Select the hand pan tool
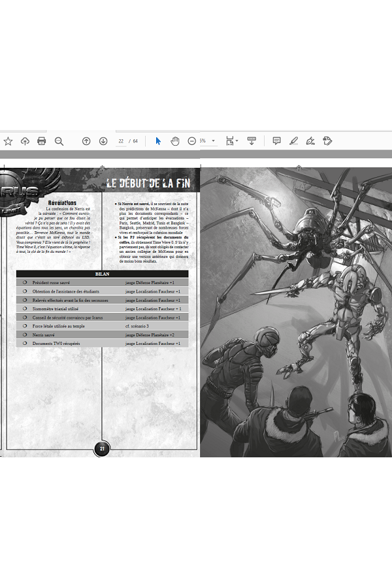This screenshot has height=588, width=392. (175, 141)
